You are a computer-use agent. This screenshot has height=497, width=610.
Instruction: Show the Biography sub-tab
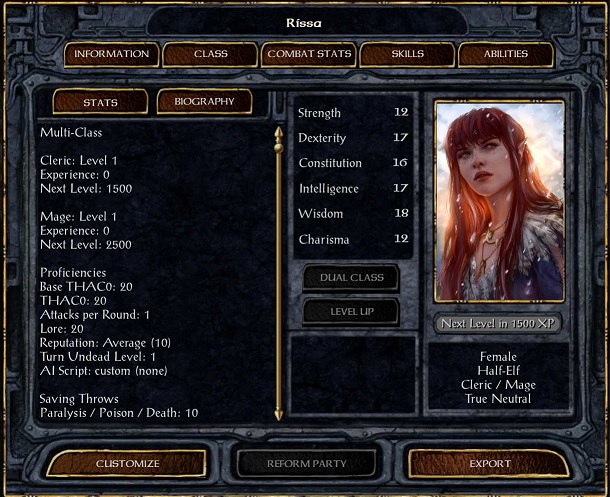[204, 102]
